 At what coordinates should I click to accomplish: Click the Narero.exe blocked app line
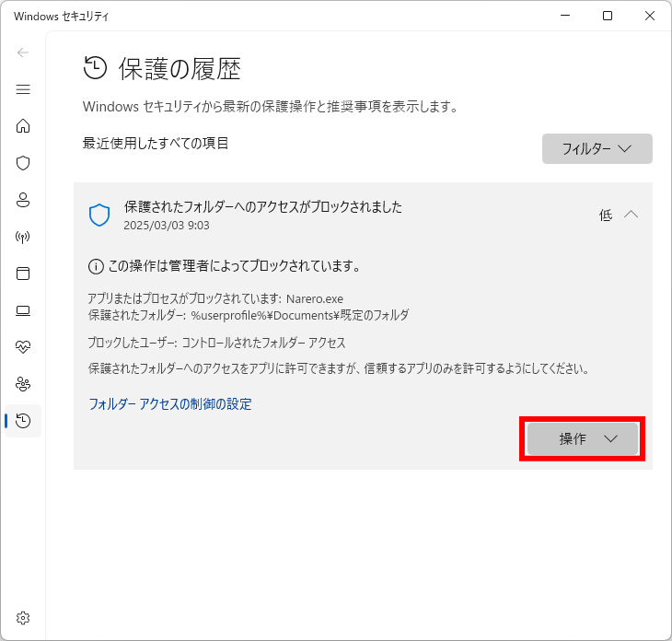(x=215, y=298)
